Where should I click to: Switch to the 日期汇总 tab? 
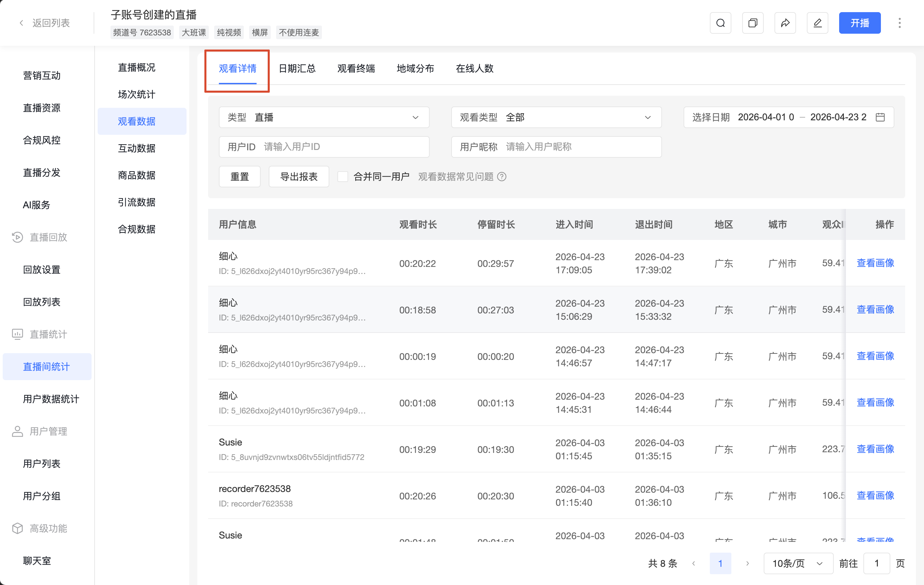coord(297,68)
